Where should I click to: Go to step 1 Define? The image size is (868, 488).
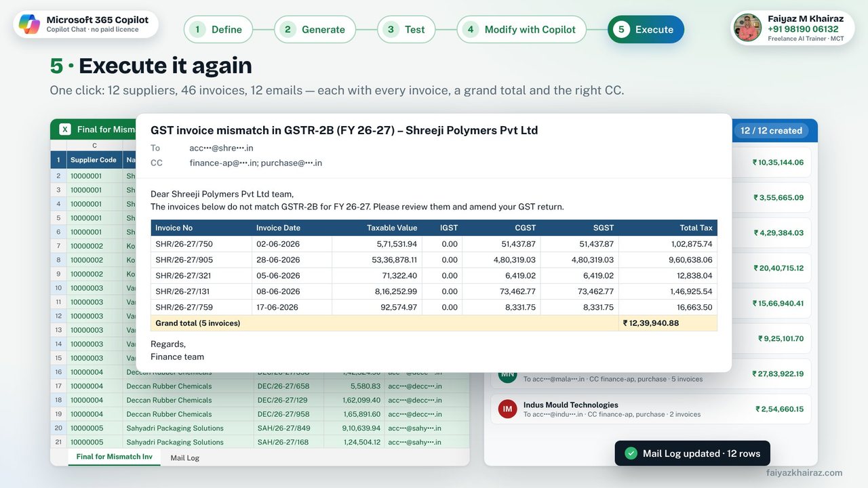pos(218,29)
